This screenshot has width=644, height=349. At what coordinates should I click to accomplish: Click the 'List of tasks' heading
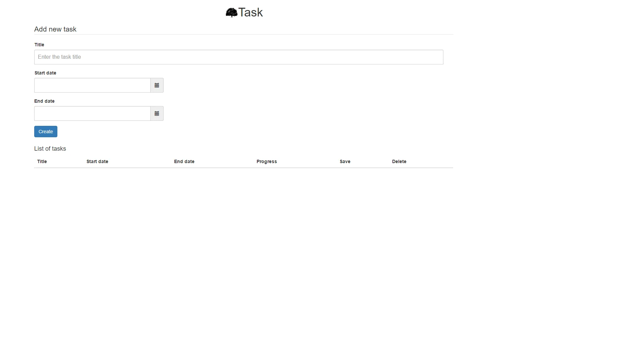tap(50, 149)
